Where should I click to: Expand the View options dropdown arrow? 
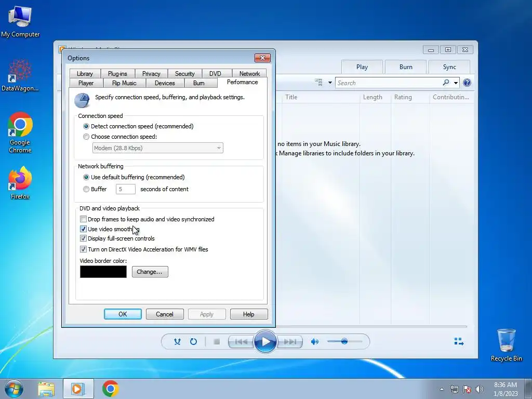[x=330, y=83]
